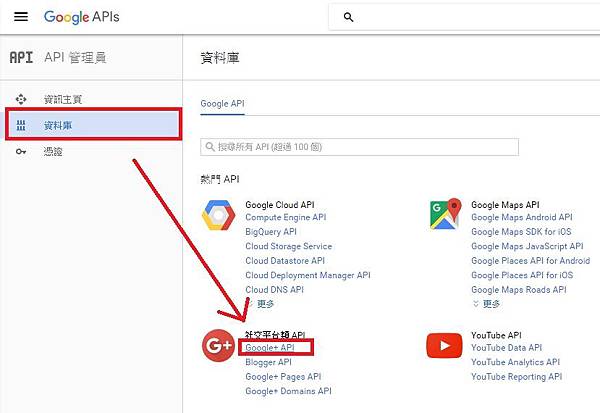Click the 資料庫 page title
Screen dimensions: 600x413
tap(220, 58)
